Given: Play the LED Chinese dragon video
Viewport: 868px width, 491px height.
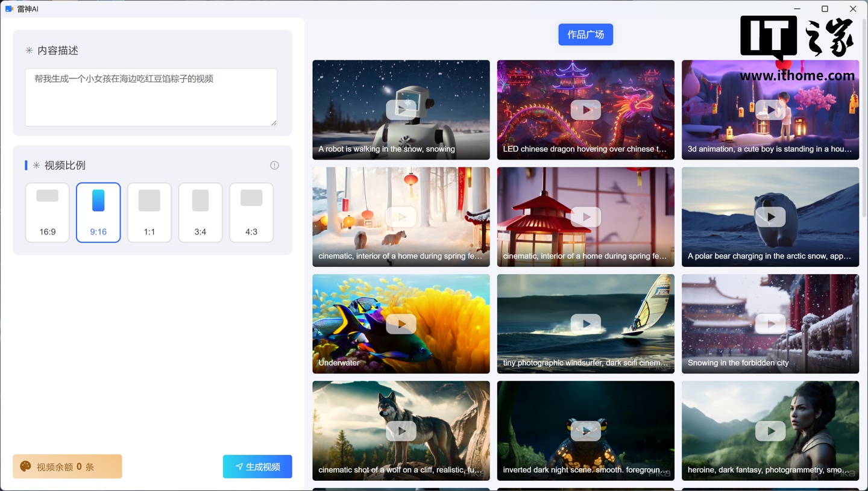Looking at the screenshot, I should coord(585,110).
